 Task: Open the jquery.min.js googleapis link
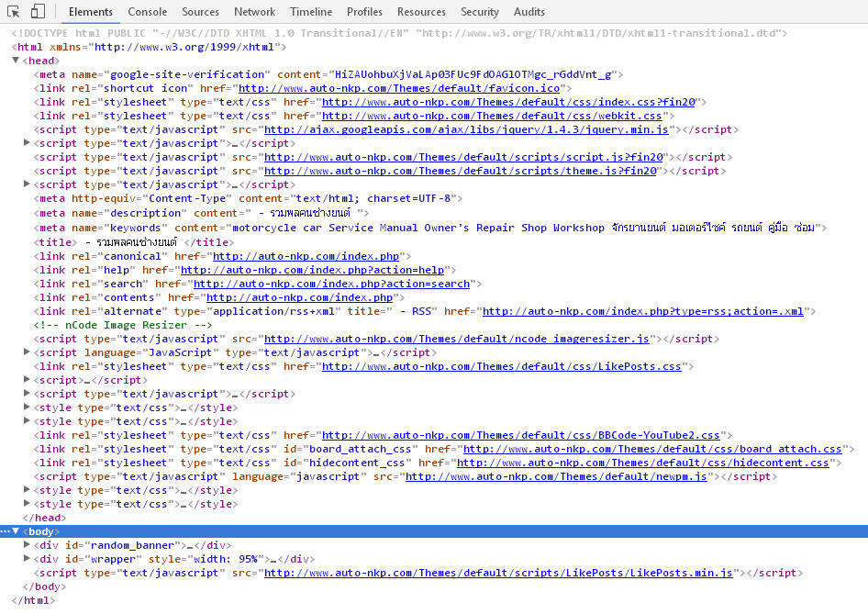(466, 129)
